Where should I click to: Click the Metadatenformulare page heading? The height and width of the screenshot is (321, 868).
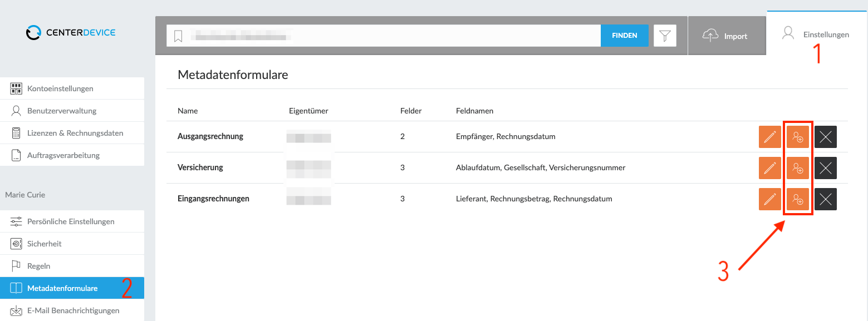click(233, 75)
